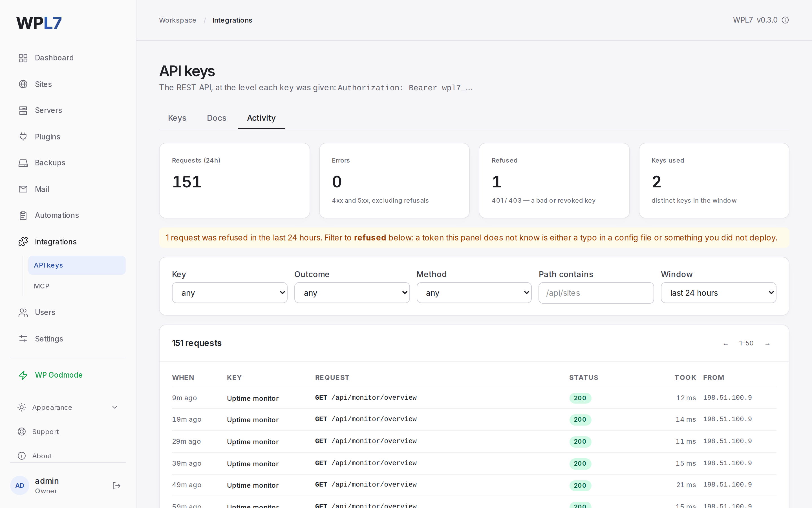Screen dimensions: 812x508
Task: Click the Path contains input field
Action: pyautogui.click(x=596, y=293)
